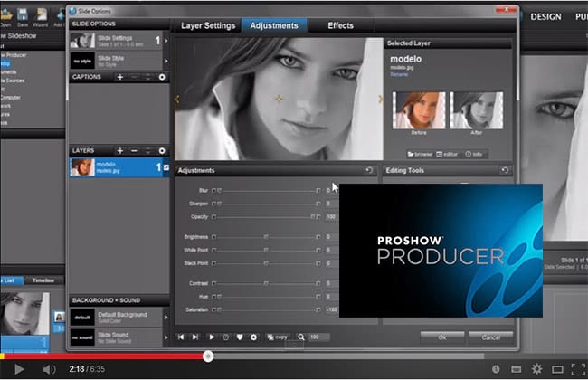588x380 pixels.
Task: Click the Cancel button
Action: 491,337
